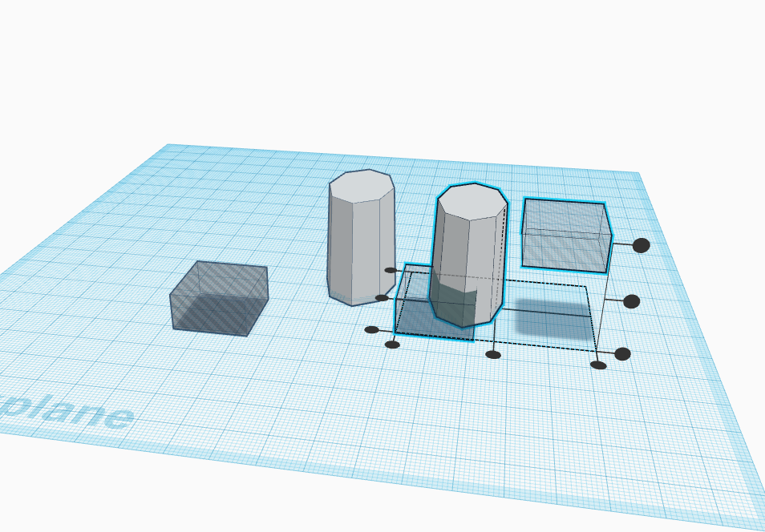Select the unselected gray polygon cylinder
The height and width of the screenshot is (532, 765).
(x=361, y=237)
